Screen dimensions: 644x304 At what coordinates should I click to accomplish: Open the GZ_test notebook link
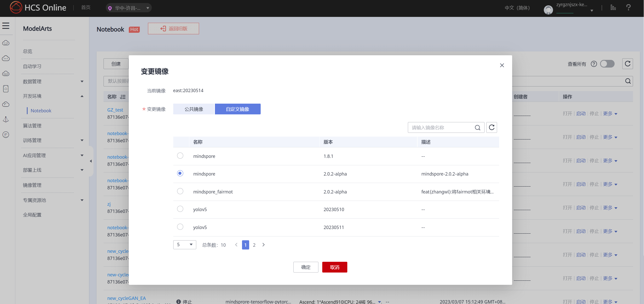tap(115, 110)
